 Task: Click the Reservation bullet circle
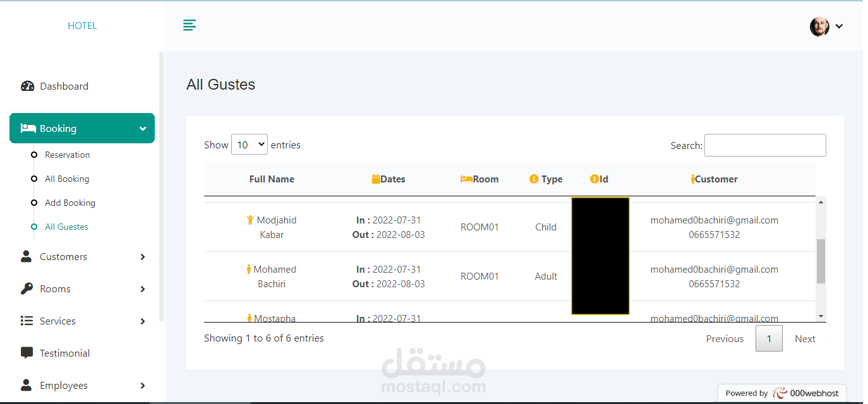(x=34, y=155)
